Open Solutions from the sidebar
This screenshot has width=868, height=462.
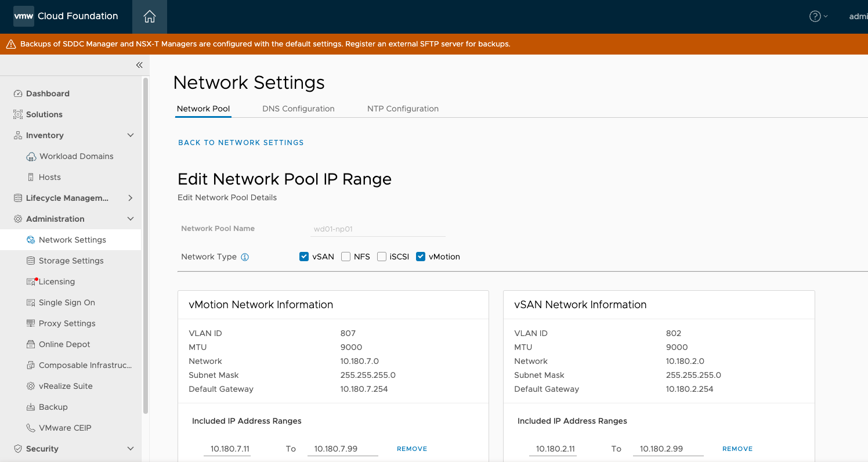(x=44, y=114)
